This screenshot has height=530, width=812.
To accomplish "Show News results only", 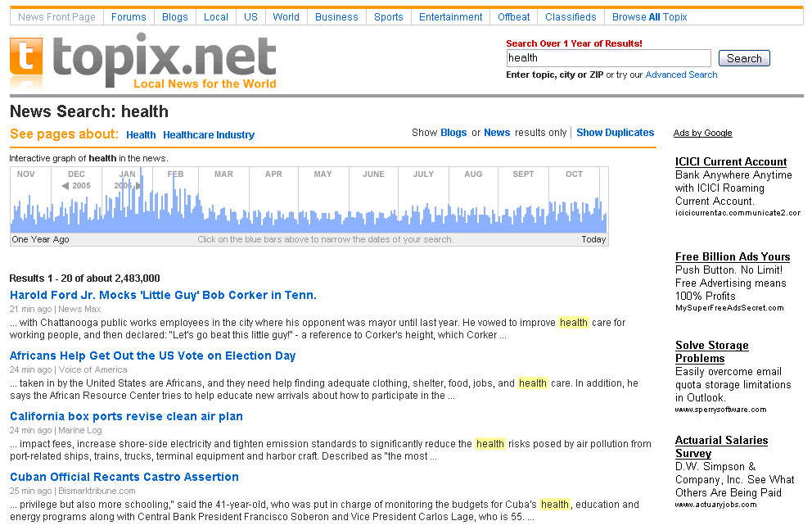I will click(497, 133).
